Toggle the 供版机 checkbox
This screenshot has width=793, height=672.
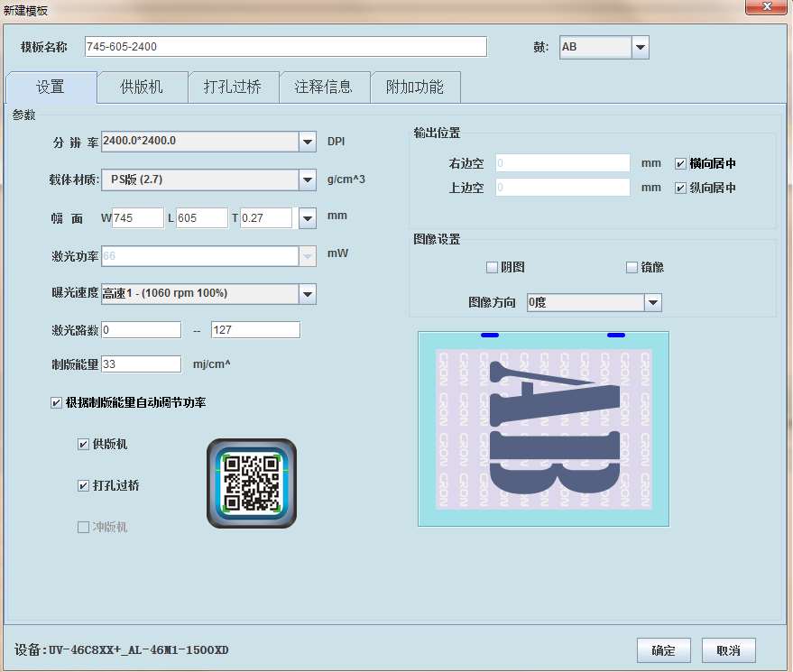84,444
